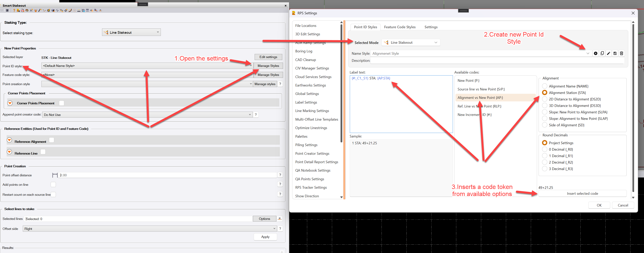Click the Insert selected code button
Viewport: 644px width, 253px height.
pyautogui.click(x=582, y=194)
